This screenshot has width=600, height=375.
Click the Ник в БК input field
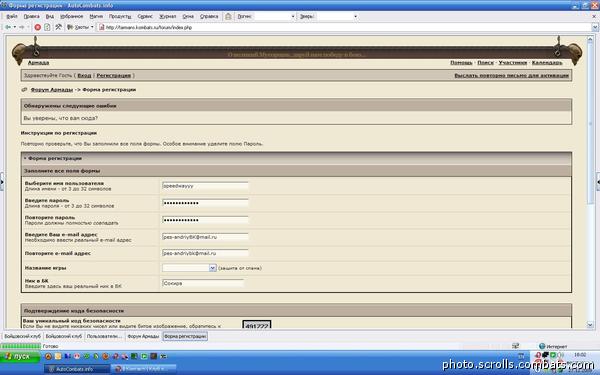[x=203, y=284]
